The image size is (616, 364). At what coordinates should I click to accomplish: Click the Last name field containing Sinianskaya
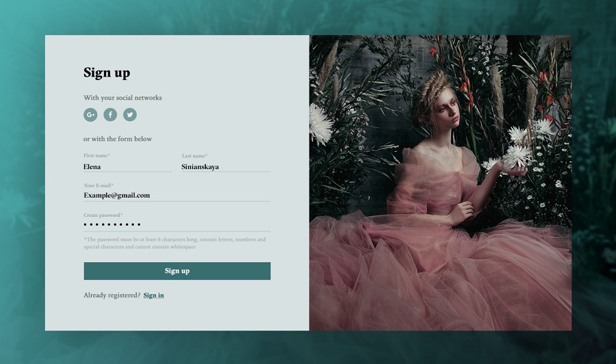[226, 167]
